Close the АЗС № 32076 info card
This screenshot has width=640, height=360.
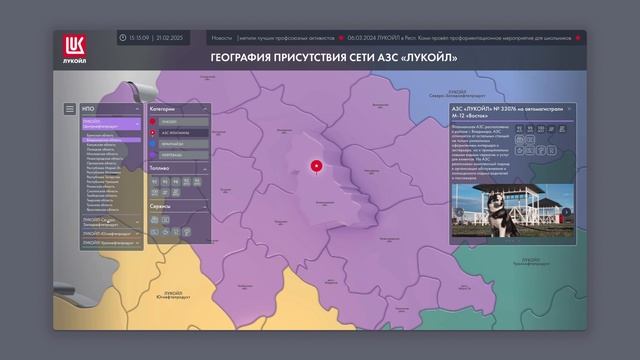pos(569,109)
